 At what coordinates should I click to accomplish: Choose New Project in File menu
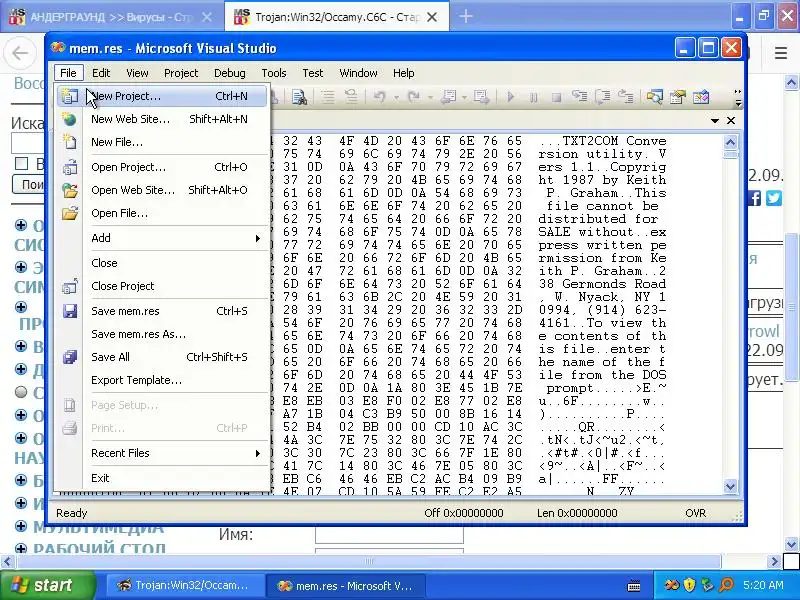pyautogui.click(x=161, y=96)
